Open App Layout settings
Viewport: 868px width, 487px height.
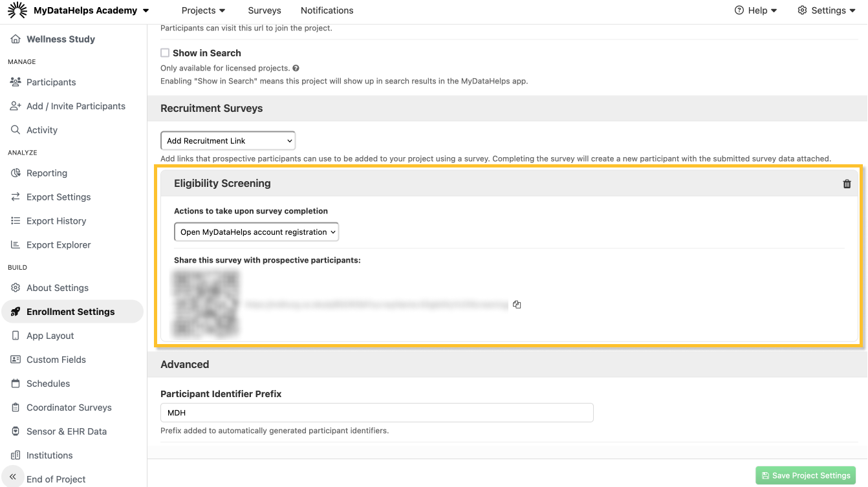point(50,336)
